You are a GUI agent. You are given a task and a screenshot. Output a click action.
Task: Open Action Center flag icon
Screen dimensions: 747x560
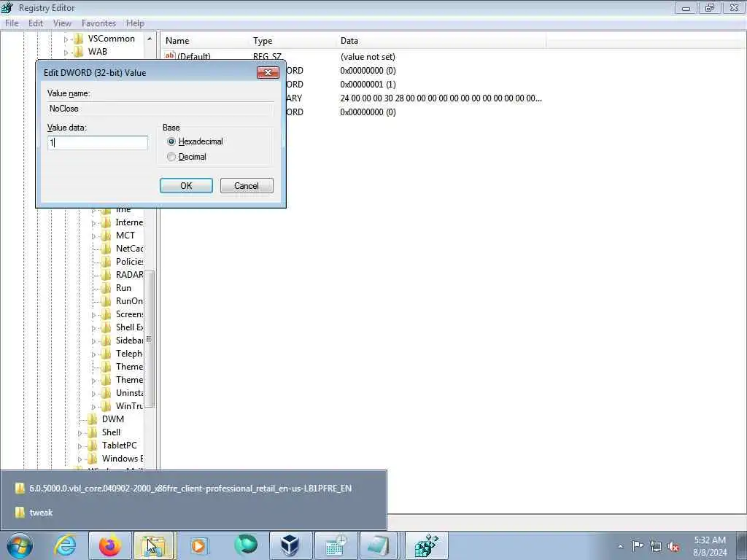(x=638, y=545)
